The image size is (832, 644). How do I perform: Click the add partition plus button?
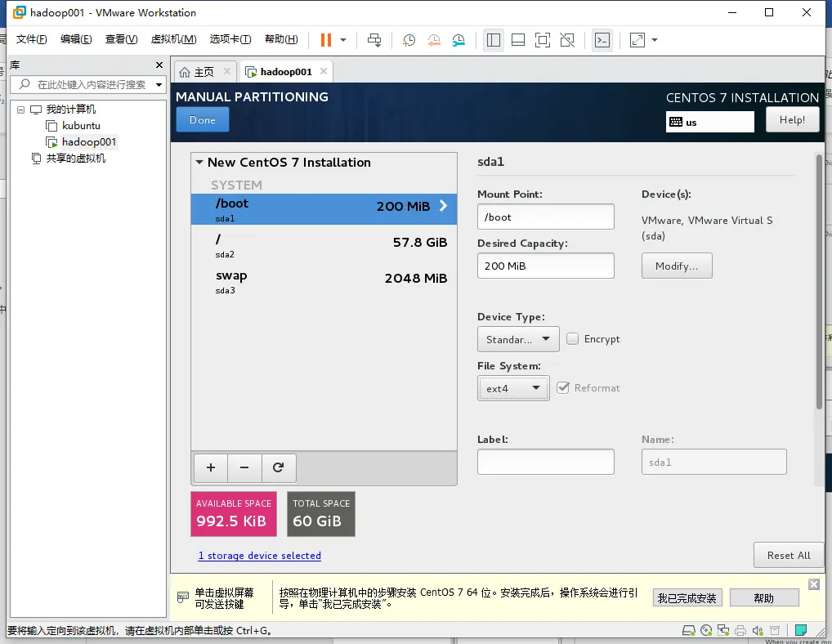211,467
